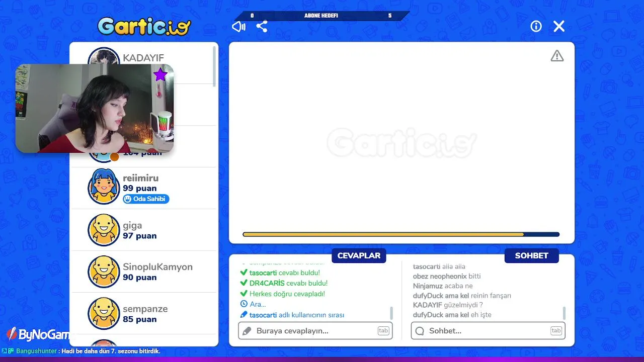
Task: Click the 'Ara...' clock message
Action: tap(258, 304)
